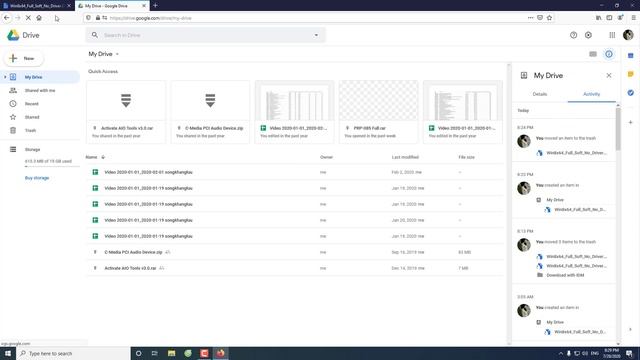This screenshot has height=360, width=640.
Task: Expand the My Drive breadcrumb dropdown
Action: point(118,54)
